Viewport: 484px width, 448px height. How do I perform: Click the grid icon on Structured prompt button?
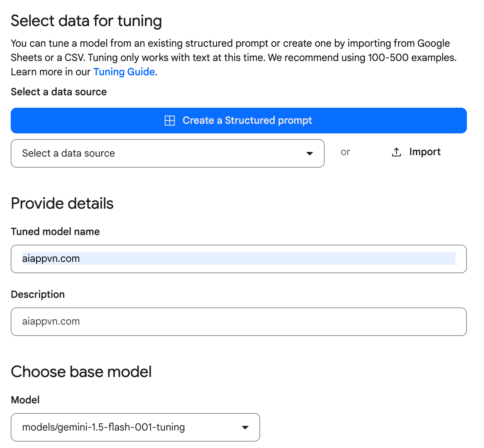click(170, 121)
